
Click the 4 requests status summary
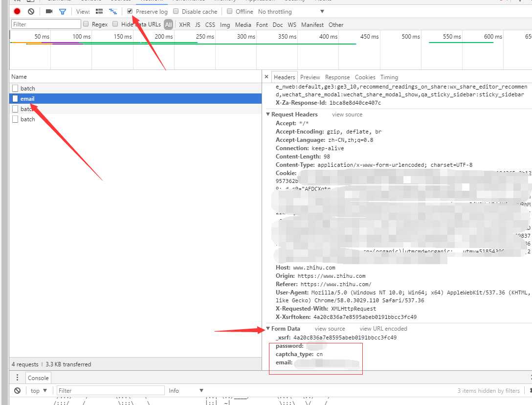[25, 364]
